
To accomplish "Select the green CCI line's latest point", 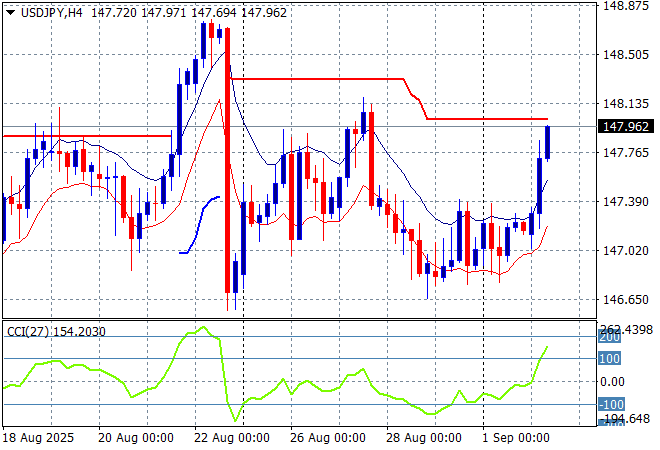I will click(x=547, y=347).
